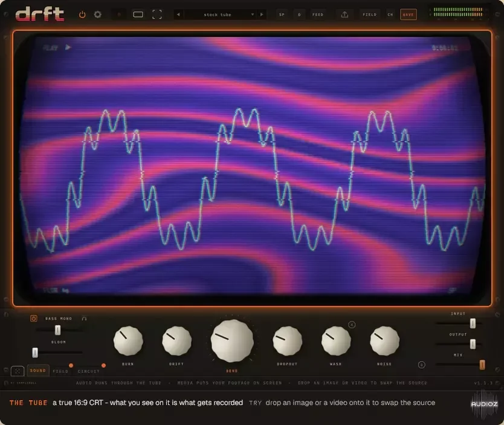Click the orange MIX slider handle

click(x=482, y=365)
